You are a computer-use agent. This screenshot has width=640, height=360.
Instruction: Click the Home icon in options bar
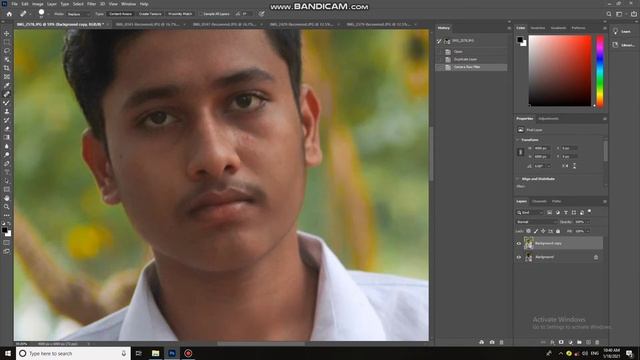click(9, 14)
